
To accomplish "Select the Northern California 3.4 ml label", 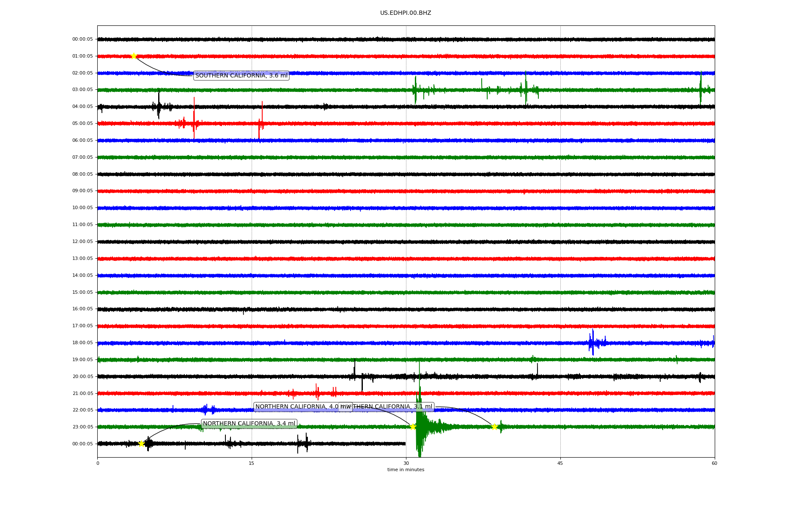I will (249, 424).
